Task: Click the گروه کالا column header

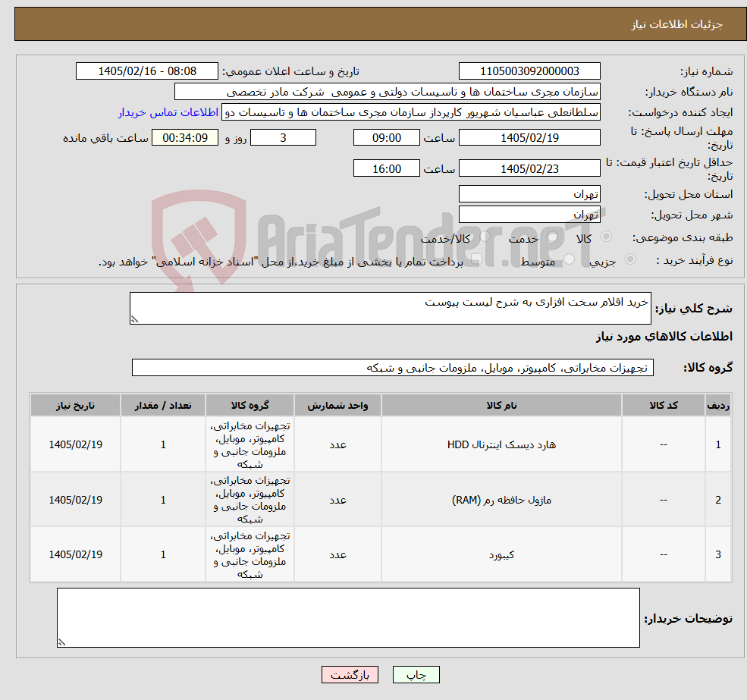Action: pos(250,405)
